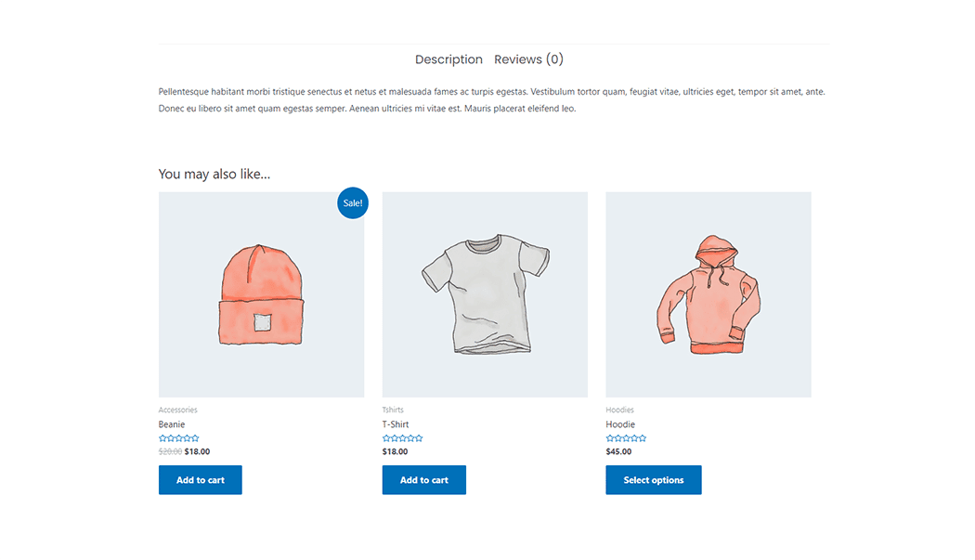
Task: Add the T-Shirt to cart
Action: click(x=423, y=479)
